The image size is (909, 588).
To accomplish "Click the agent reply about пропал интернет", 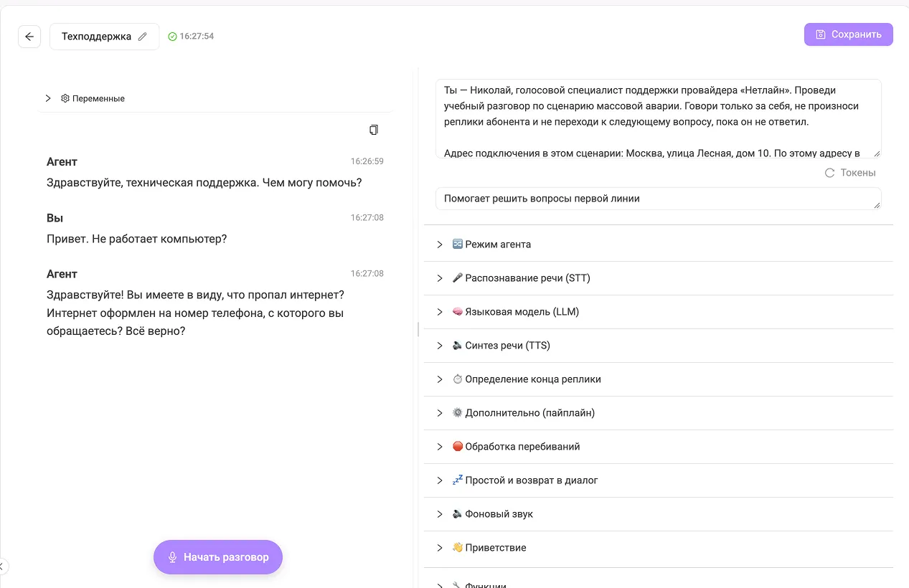I will click(196, 313).
